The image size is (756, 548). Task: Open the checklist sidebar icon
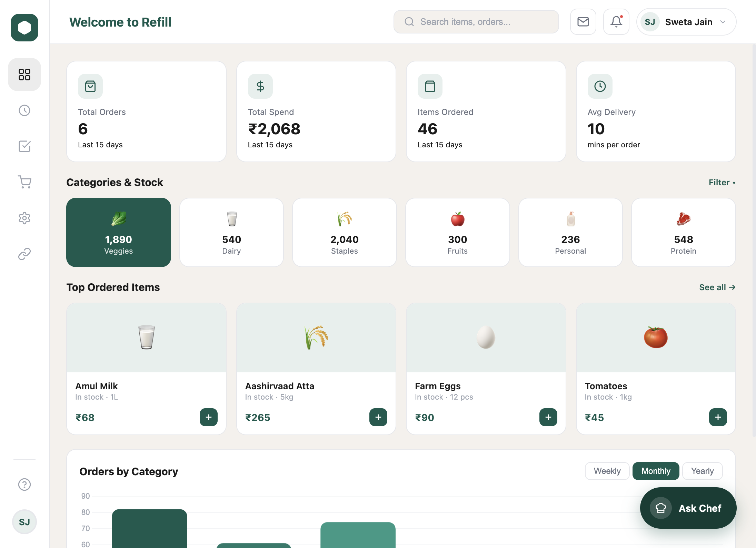point(24,146)
